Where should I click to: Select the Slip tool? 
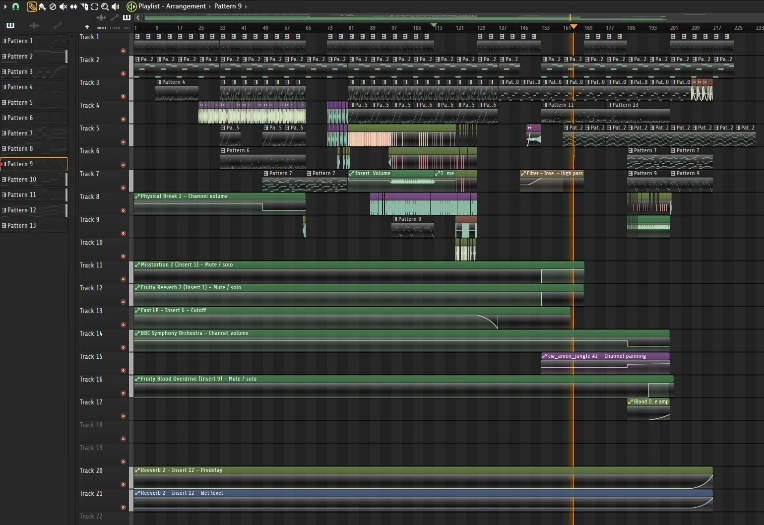[74, 6]
